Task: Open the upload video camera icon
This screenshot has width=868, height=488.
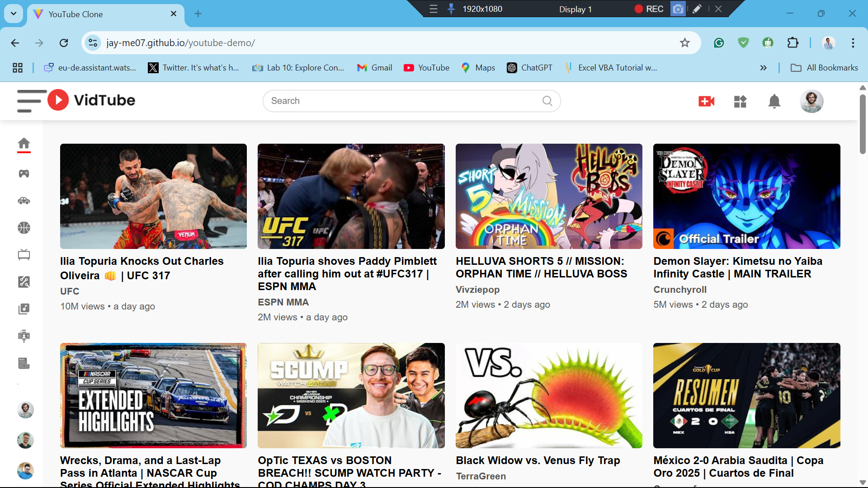Action: pyautogui.click(x=706, y=101)
